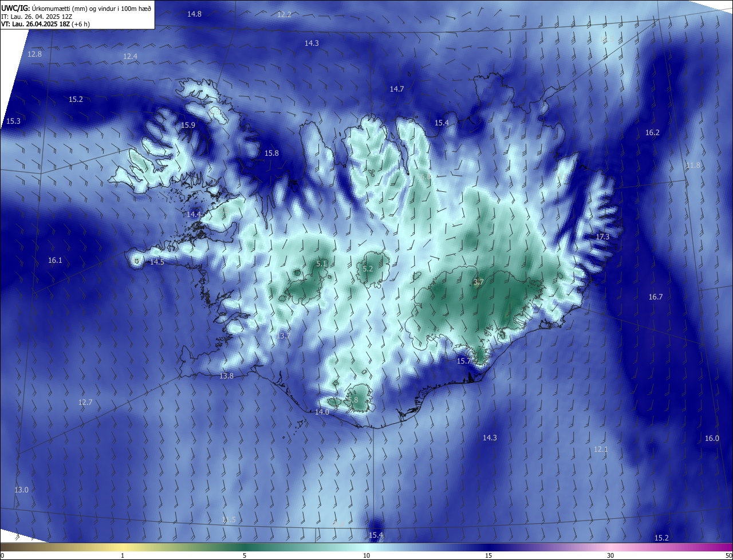
Task: Select the 16.2 value label
Action: pyautogui.click(x=652, y=132)
